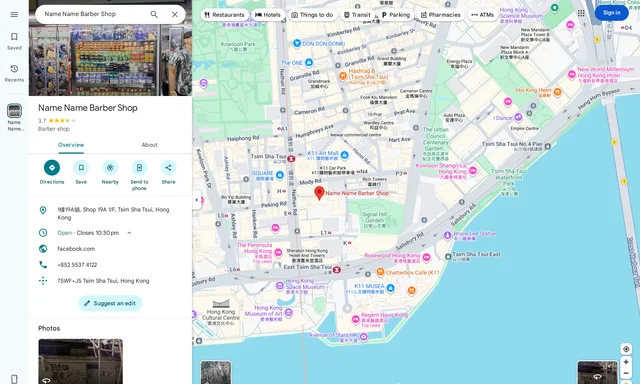Click the Hoi King Heen restaurant marker
The width and height of the screenshot is (640, 384).
(x=557, y=92)
